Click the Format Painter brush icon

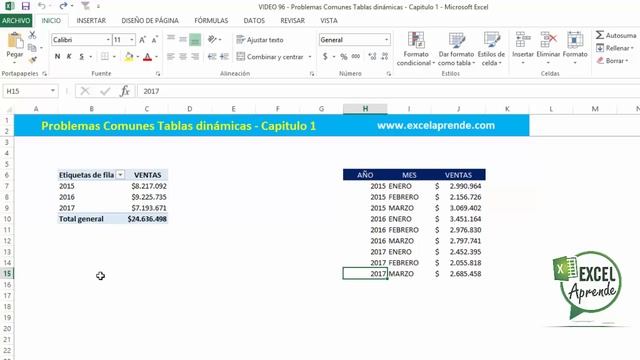[32, 60]
